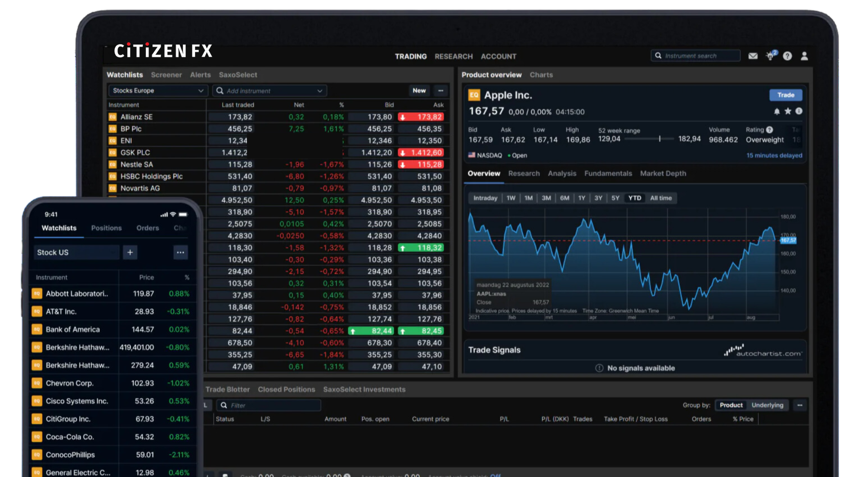Click the bell alert icon for Apple Inc.

click(x=777, y=111)
